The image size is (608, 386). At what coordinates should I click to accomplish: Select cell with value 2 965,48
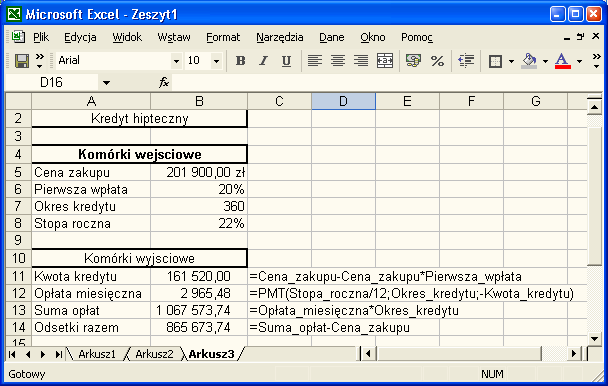tap(199, 293)
